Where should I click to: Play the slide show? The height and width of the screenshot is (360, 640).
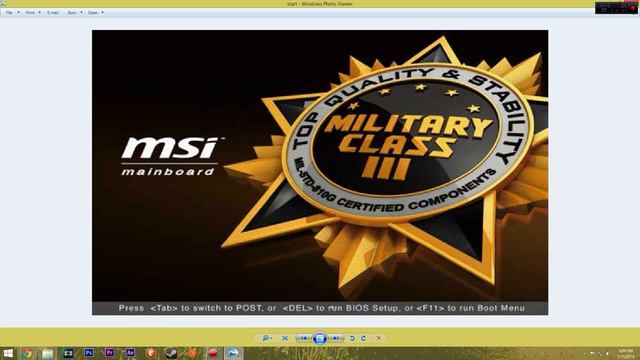pyautogui.click(x=320, y=338)
